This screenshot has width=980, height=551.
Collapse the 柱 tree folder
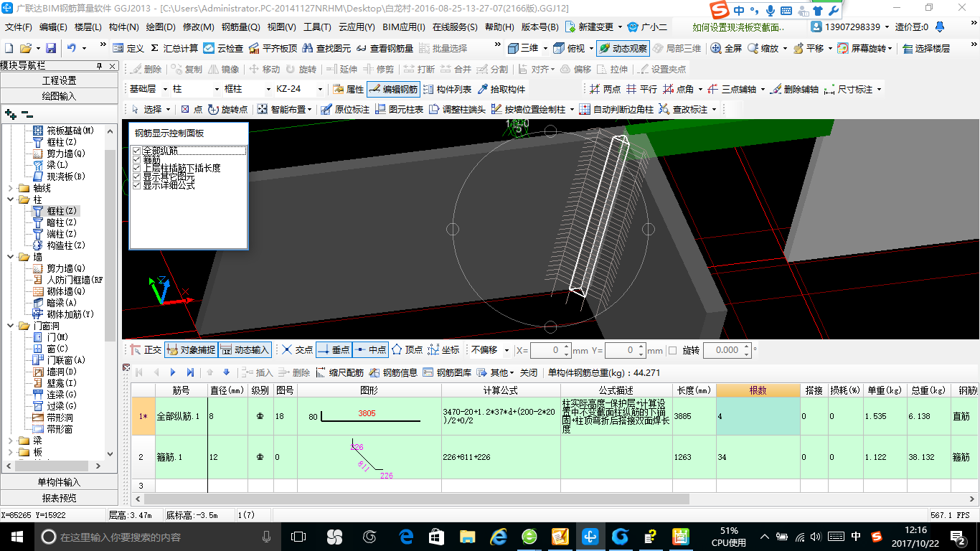[x=11, y=199]
